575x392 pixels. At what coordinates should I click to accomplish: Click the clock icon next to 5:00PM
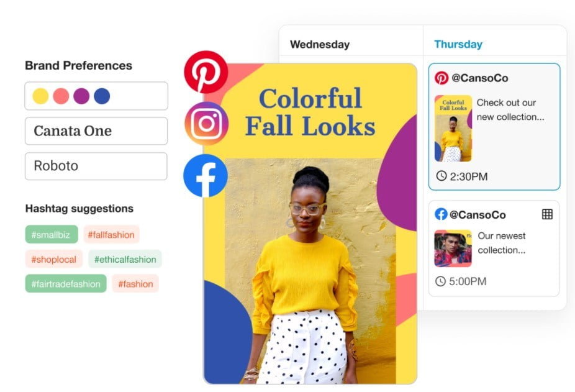[440, 281]
